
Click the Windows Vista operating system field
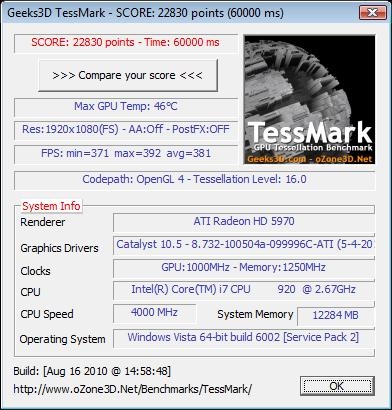pyautogui.click(x=244, y=338)
